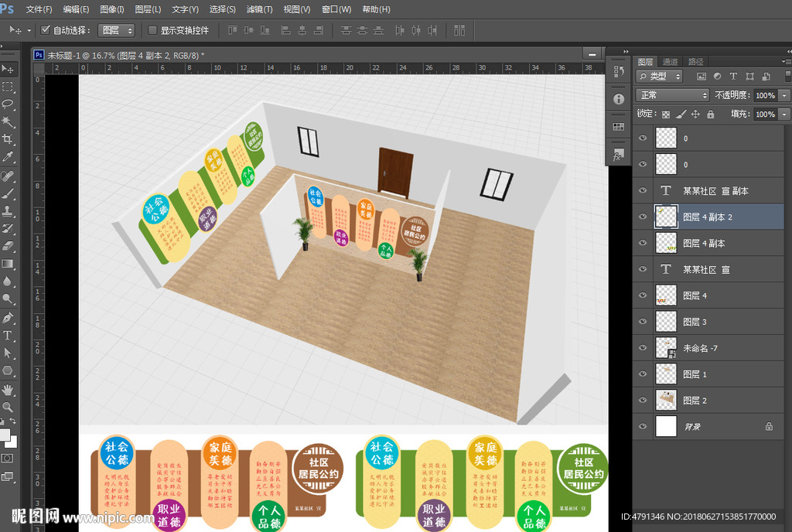Open the Swatches panel icon
Viewport: 792px width, 532px height.
pos(619,127)
